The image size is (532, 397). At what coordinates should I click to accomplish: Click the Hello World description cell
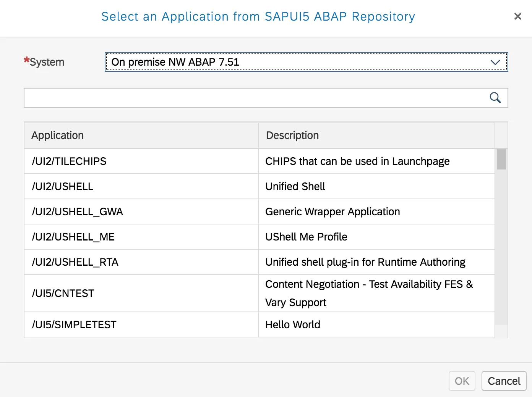(x=293, y=325)
